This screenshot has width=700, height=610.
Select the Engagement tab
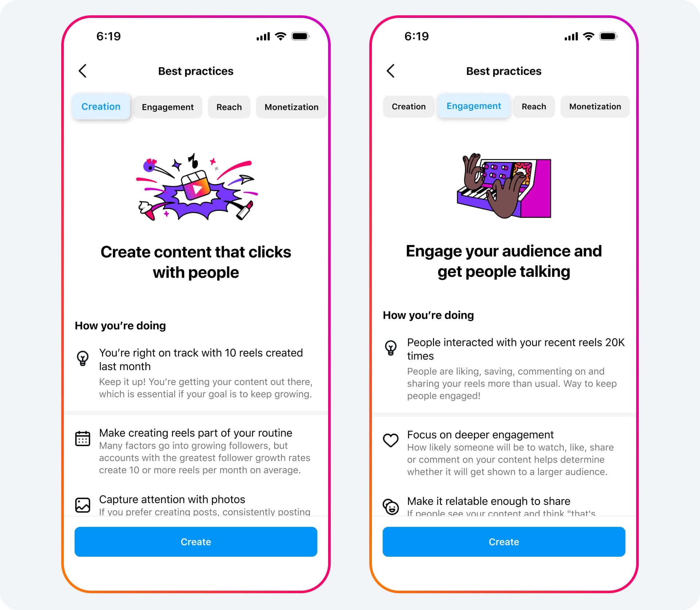point(167,107)
